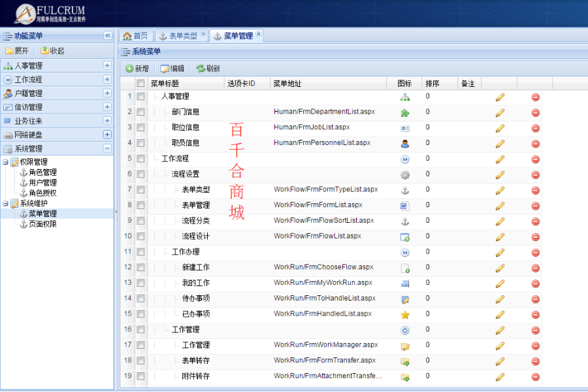This screenshot has height=392, width=588.
Task: Click the edit pencil for 表单类型 row
Action: pyautogui.click(x=500, y=191)
